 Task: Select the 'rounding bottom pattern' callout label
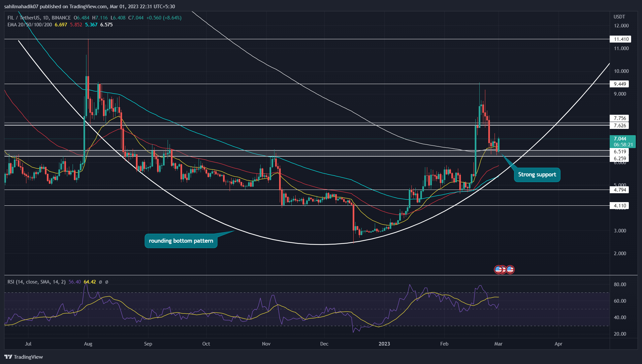point(181,241)
